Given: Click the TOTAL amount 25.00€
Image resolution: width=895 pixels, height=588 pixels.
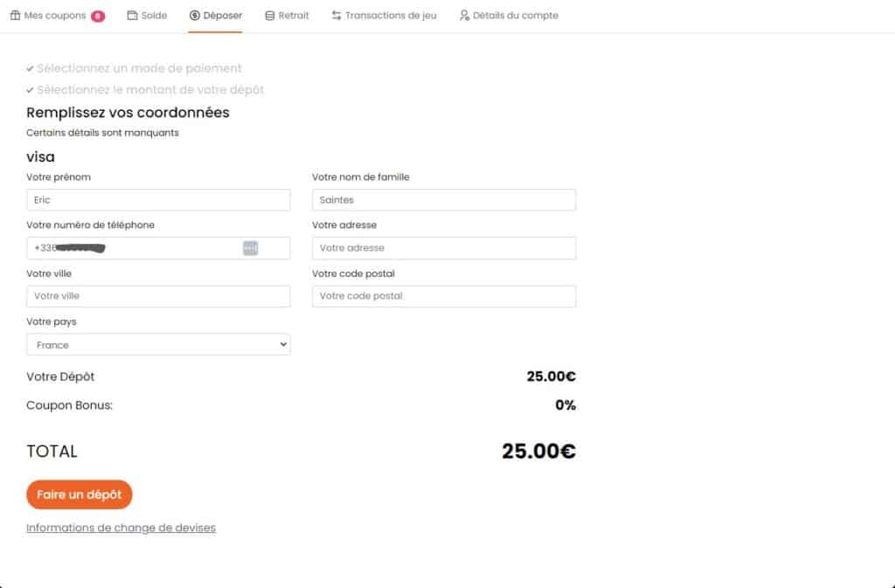Looking at the screenshot, I should point(538,451).
